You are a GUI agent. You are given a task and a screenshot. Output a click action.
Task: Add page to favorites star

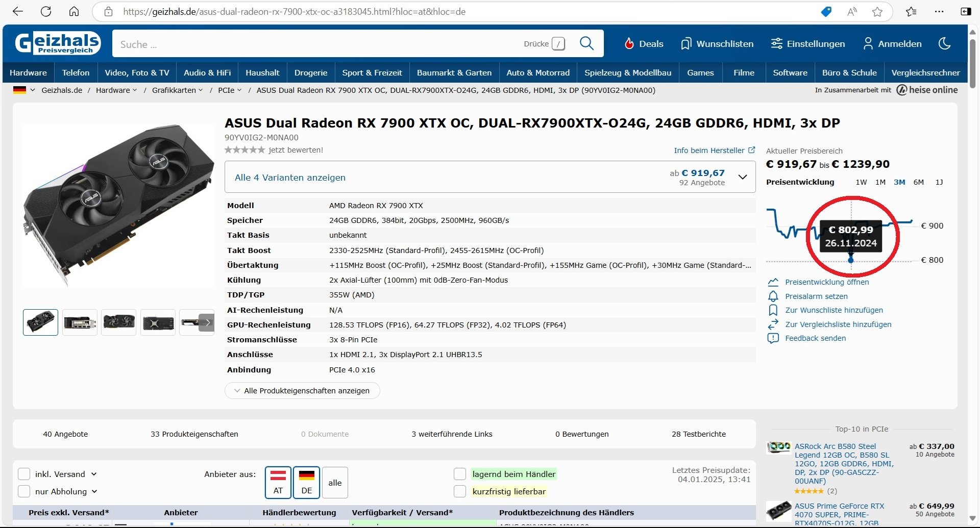(x=877, y=11)
